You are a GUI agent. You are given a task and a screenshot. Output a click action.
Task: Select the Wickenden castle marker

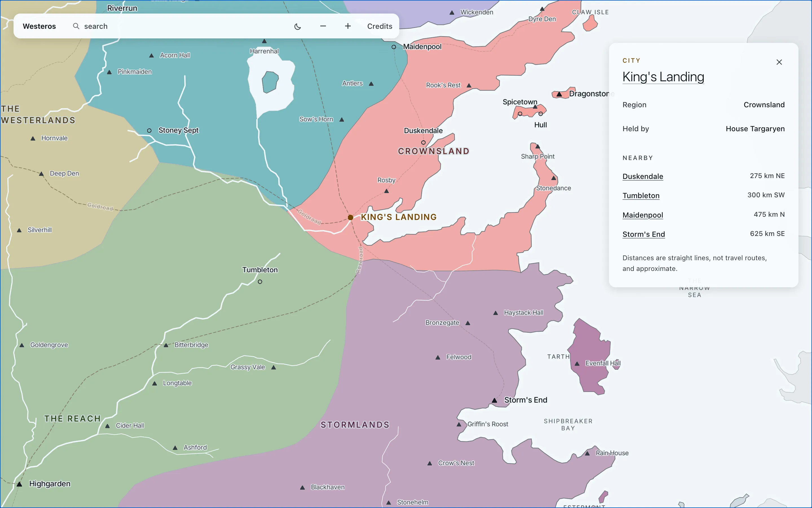452,12
